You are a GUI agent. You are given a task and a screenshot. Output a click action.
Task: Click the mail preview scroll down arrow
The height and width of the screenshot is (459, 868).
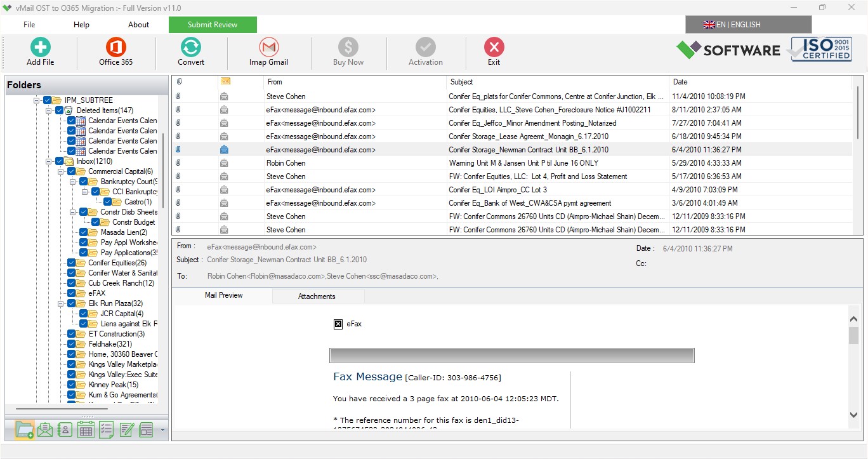854,415
